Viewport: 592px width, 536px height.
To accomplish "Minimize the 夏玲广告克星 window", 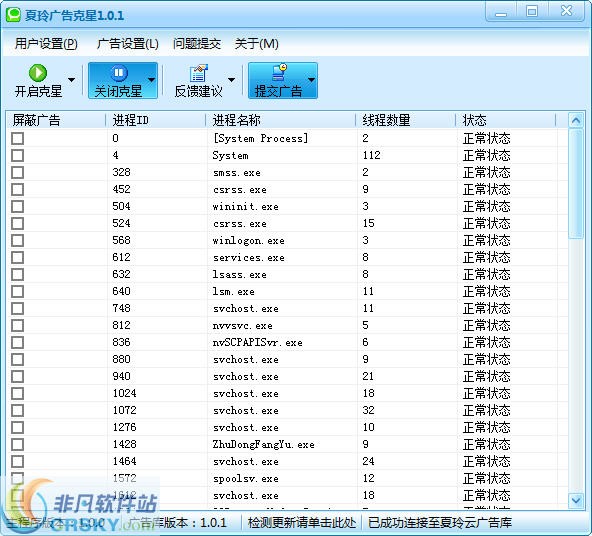I will (x=501, y=12).
